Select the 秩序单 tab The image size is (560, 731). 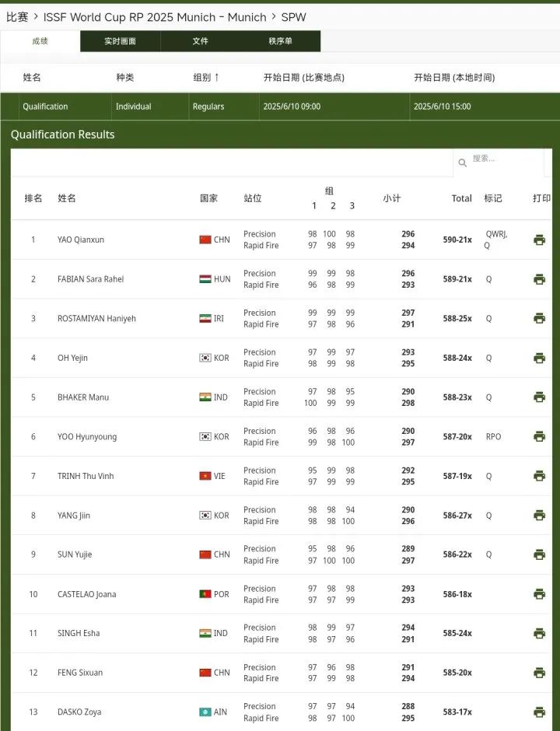click(280, 41)
